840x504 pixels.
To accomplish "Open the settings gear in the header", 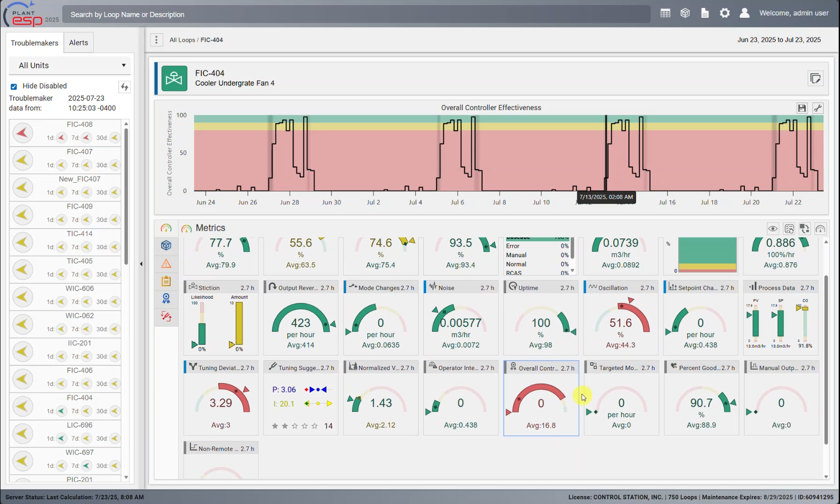I will [725, 14].
